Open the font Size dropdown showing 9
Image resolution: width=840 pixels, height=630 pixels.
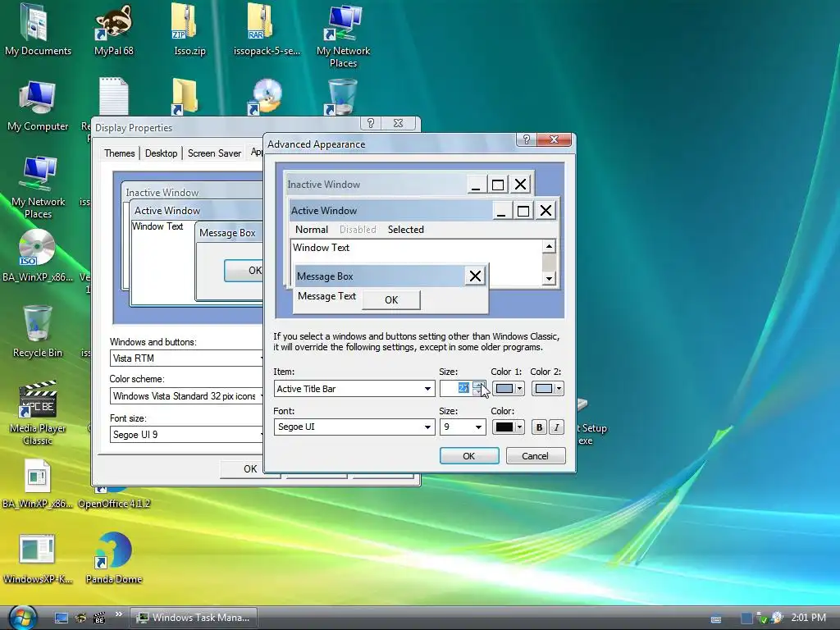pos(463,427)
